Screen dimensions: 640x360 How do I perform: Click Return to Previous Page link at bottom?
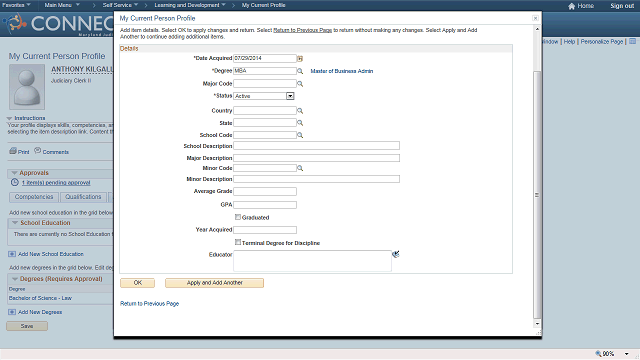(x=149, y=304)
